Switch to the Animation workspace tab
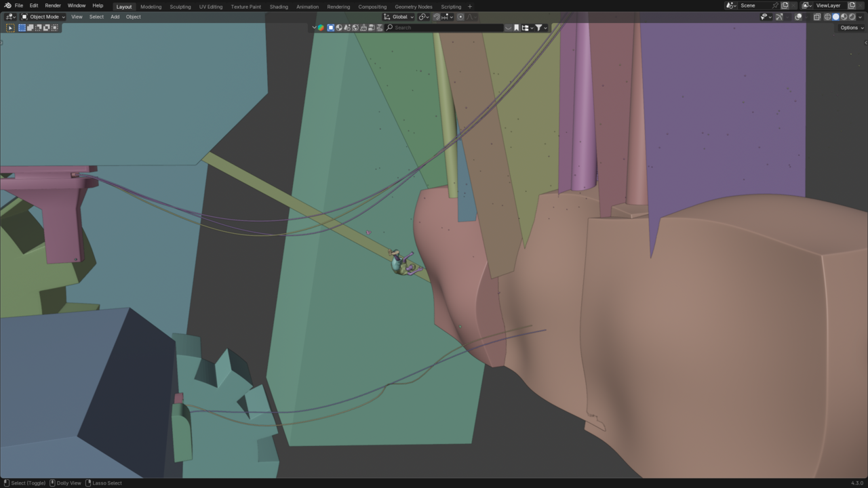Viewport: 868px width, 488px height. point(307,7)
